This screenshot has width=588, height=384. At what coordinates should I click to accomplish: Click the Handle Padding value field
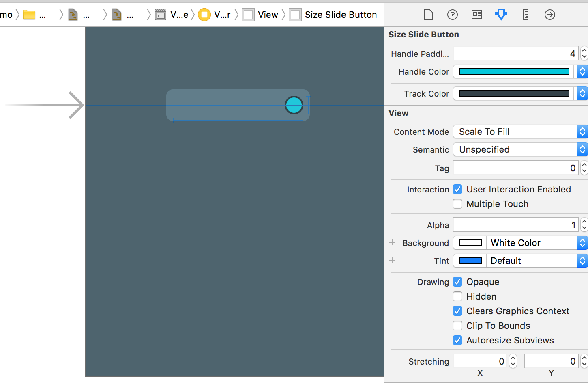(x=516, y=54)
